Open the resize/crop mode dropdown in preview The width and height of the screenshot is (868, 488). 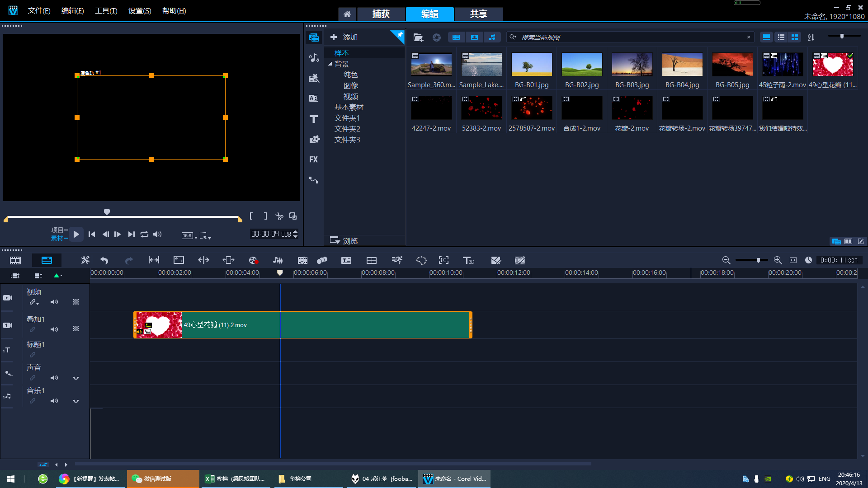coord(205,236)
